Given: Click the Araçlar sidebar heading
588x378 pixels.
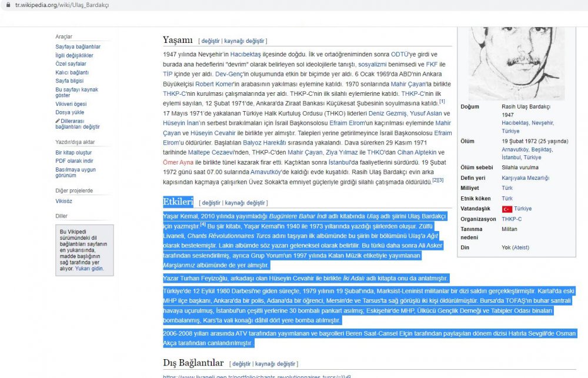Looking at the screenshot, I should click(x=64, y=37).
